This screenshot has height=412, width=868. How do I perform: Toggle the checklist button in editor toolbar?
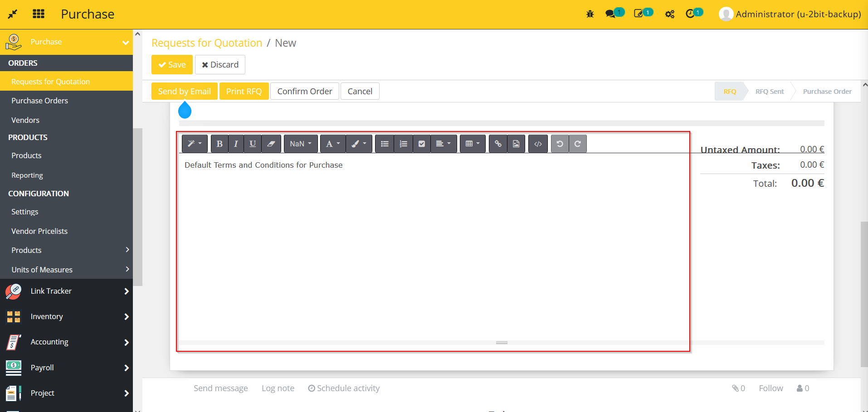tap(422, 144)
